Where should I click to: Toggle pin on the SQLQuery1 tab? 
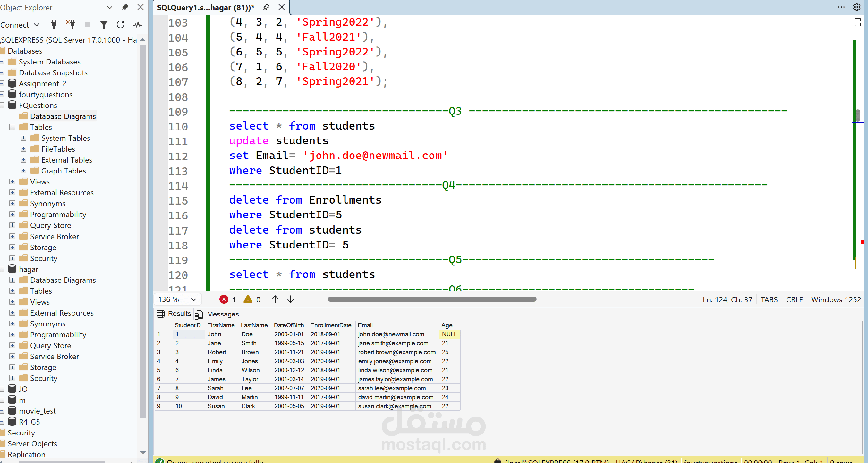click(x=266, y=7)
